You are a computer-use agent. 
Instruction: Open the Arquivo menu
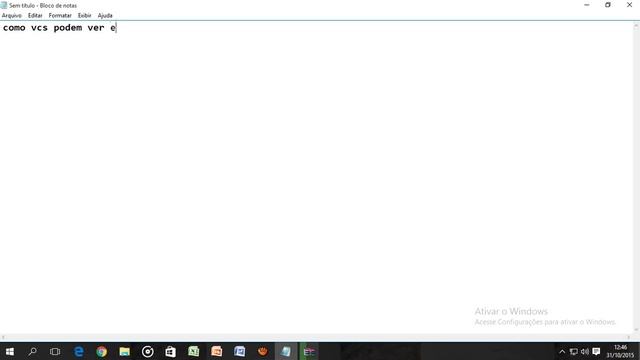click(x=11, y=16)
